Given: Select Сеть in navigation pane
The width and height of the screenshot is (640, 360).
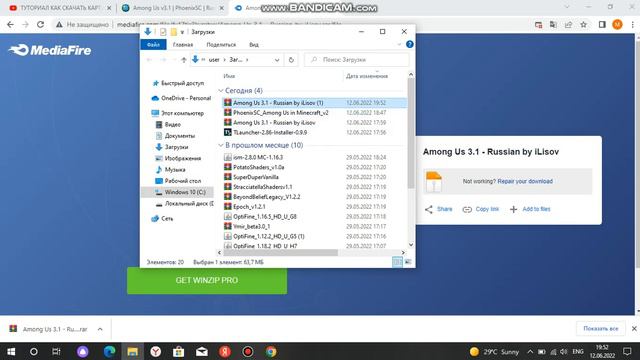Looking at the screenshot, I should point(162,218).
